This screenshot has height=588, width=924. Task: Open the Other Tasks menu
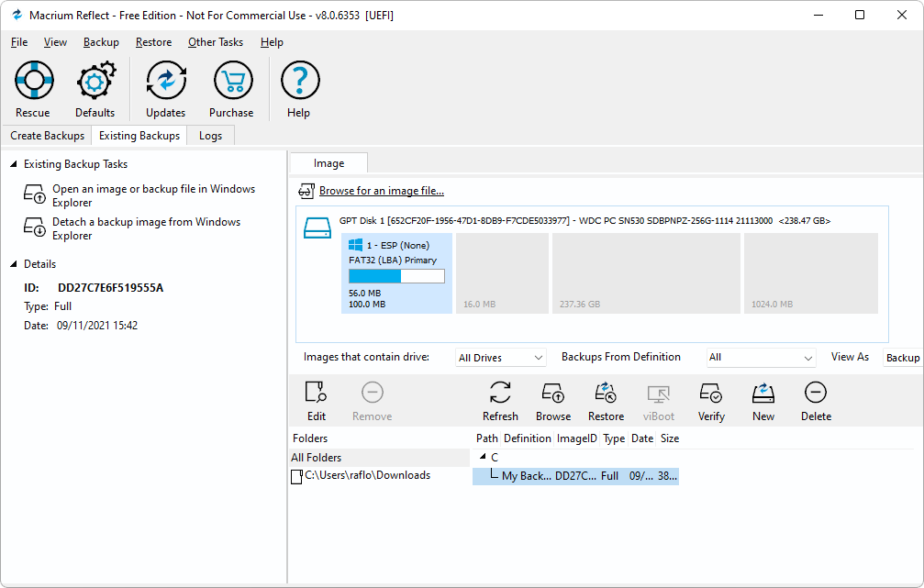[x=216, y=42]
